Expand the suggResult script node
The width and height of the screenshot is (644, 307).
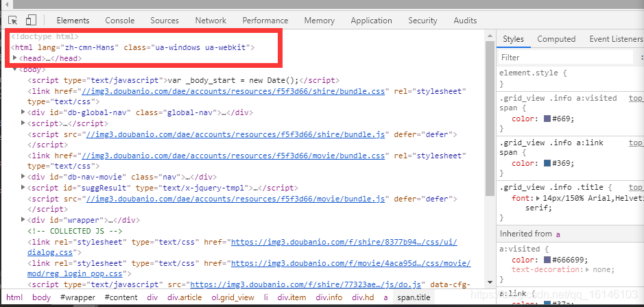pyautogui.click(x=23, y=187)
